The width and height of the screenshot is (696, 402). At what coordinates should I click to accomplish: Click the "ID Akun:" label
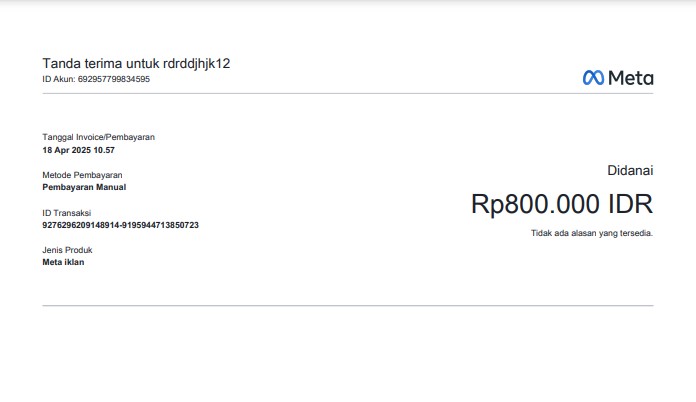click(x=58, y=78)
